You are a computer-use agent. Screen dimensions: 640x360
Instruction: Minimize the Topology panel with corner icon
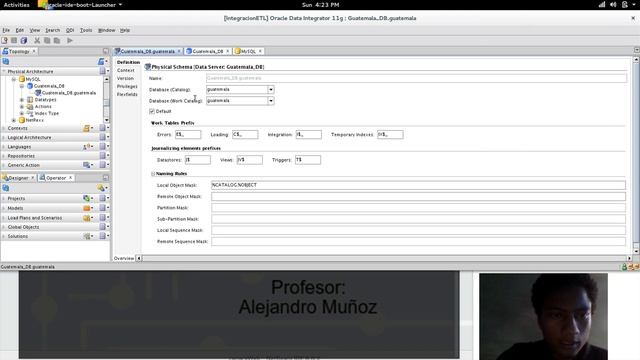tap(106, 51)
